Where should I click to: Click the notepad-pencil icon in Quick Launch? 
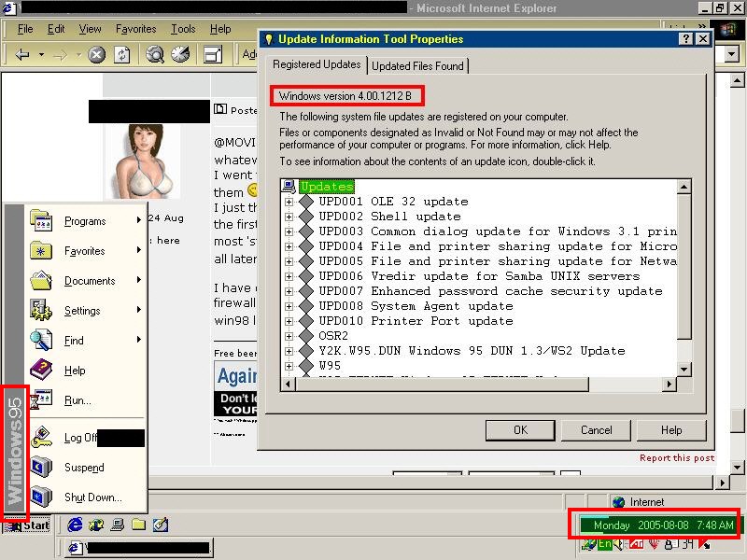[161, 525]
